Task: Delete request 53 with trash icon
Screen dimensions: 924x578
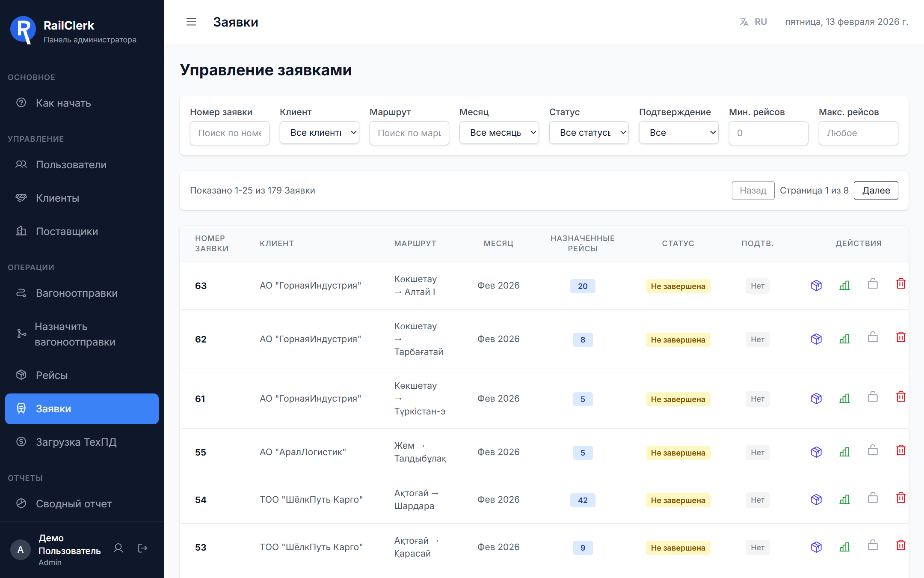Action: click(x=901, y=545)
